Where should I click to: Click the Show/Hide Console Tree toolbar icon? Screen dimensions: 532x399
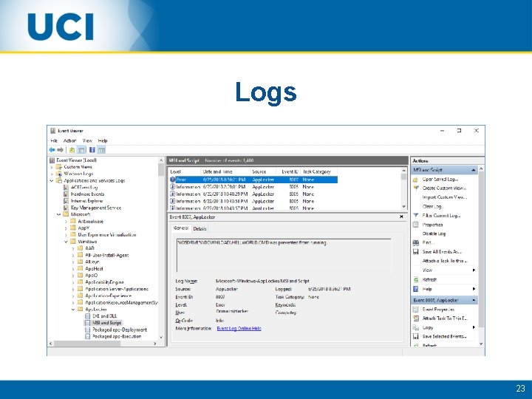[x=81, y=150]
